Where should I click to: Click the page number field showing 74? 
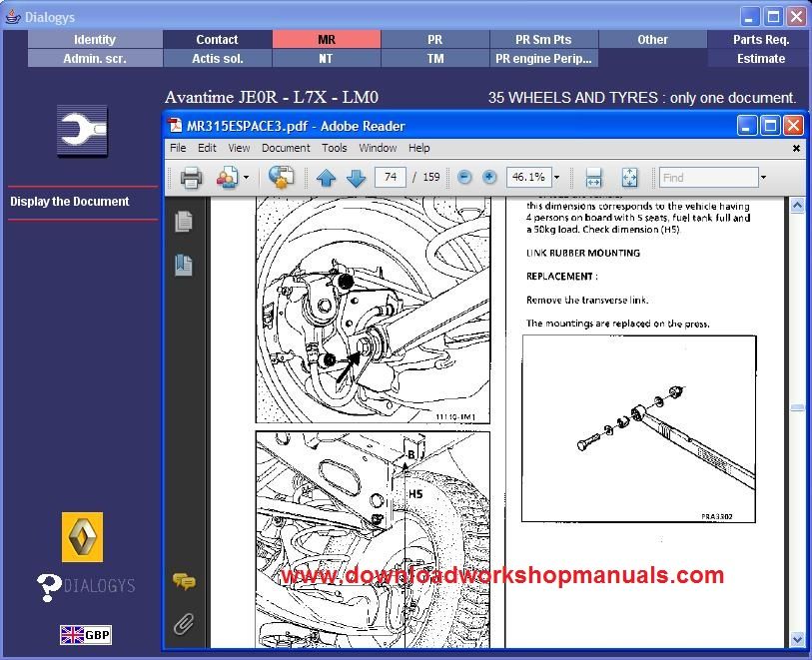pos(391,177)
